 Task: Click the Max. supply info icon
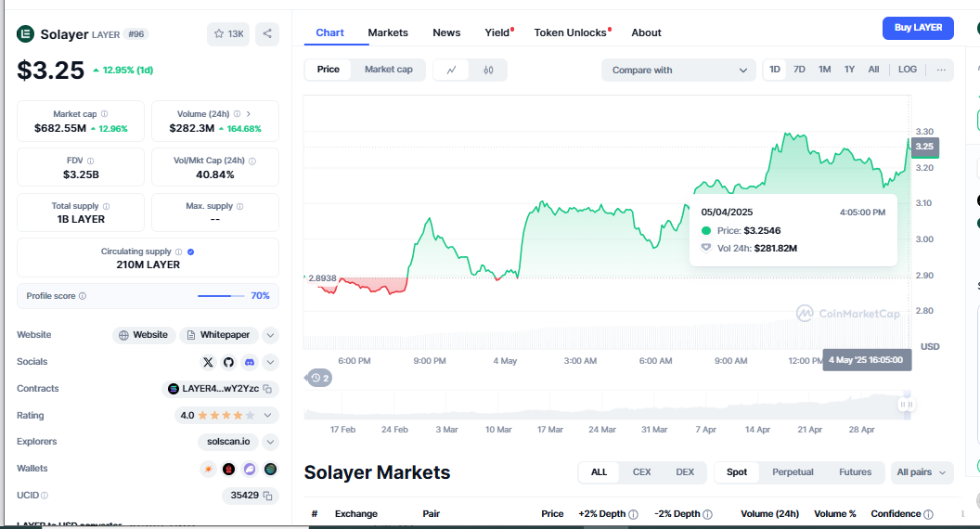[x=240, y=206]
